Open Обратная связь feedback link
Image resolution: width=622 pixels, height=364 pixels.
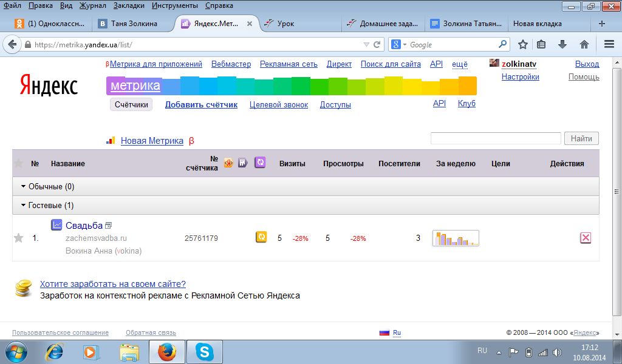151,332
